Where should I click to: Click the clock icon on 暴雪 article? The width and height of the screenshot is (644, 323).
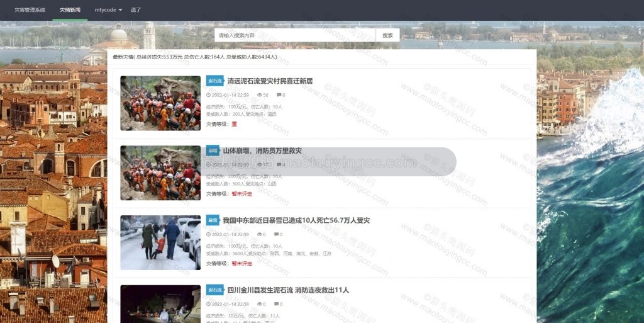[x=208, y=234]
